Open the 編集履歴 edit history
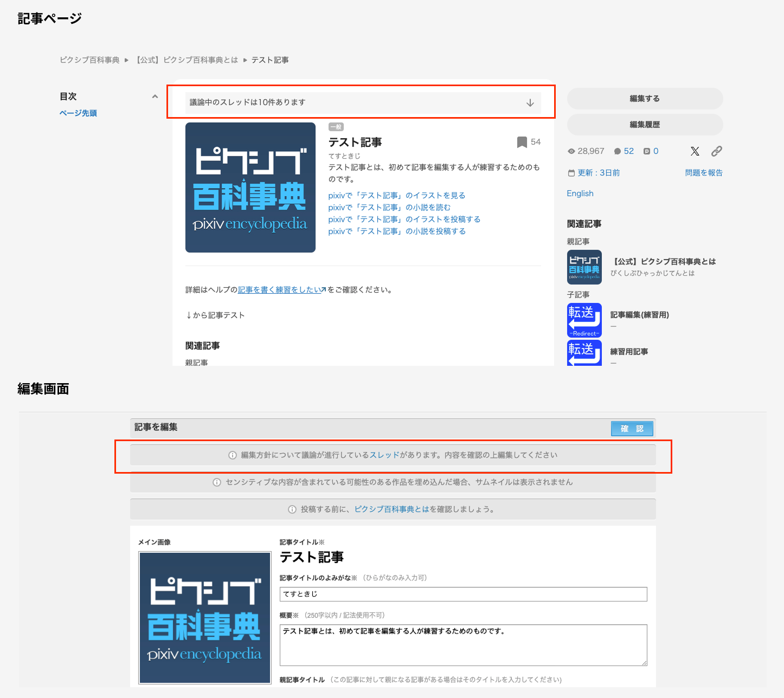 (645, 125)
